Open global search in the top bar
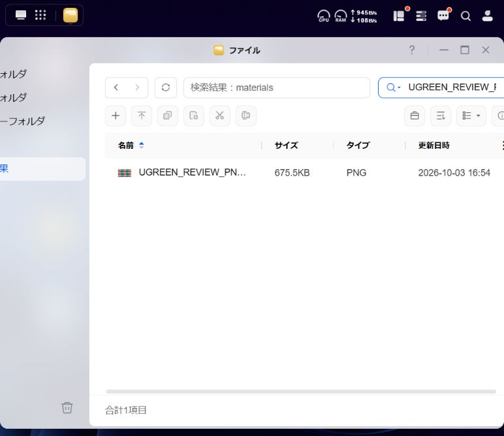The image size is (504, 436). (x=465, y=16)
